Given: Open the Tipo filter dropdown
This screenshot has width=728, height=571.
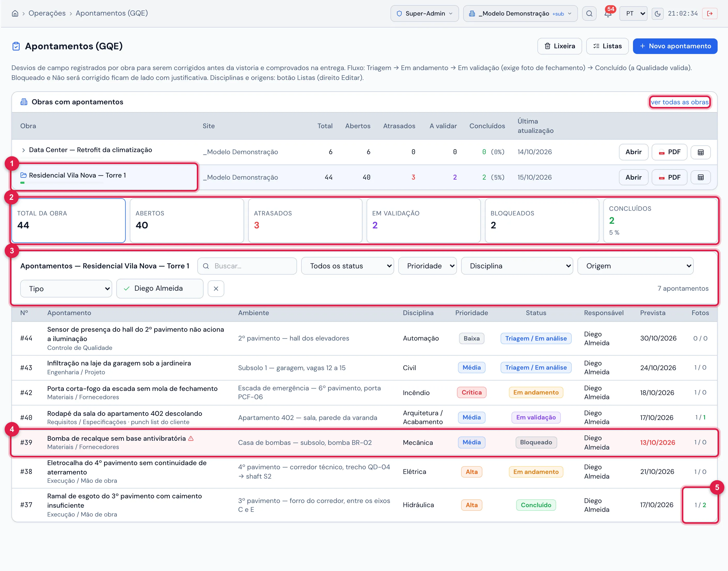Looking at the screenshot, I should coord(66,289).
